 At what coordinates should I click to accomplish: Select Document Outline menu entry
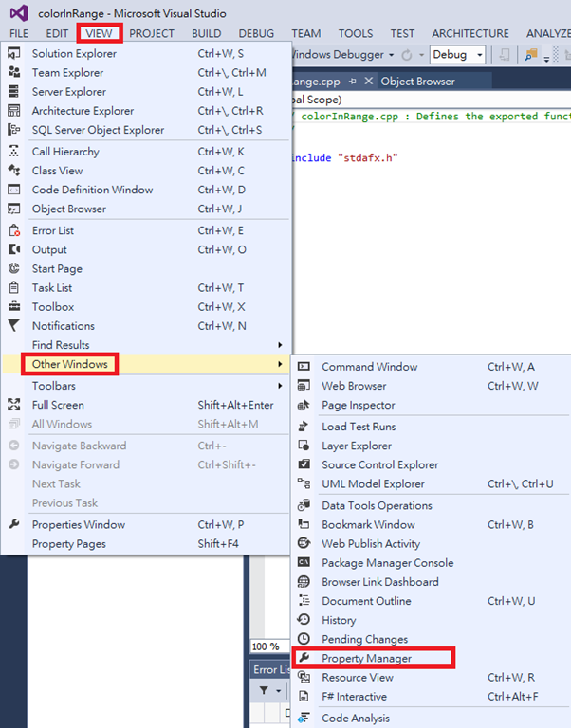pyautogui.click(x=431, y=601)
